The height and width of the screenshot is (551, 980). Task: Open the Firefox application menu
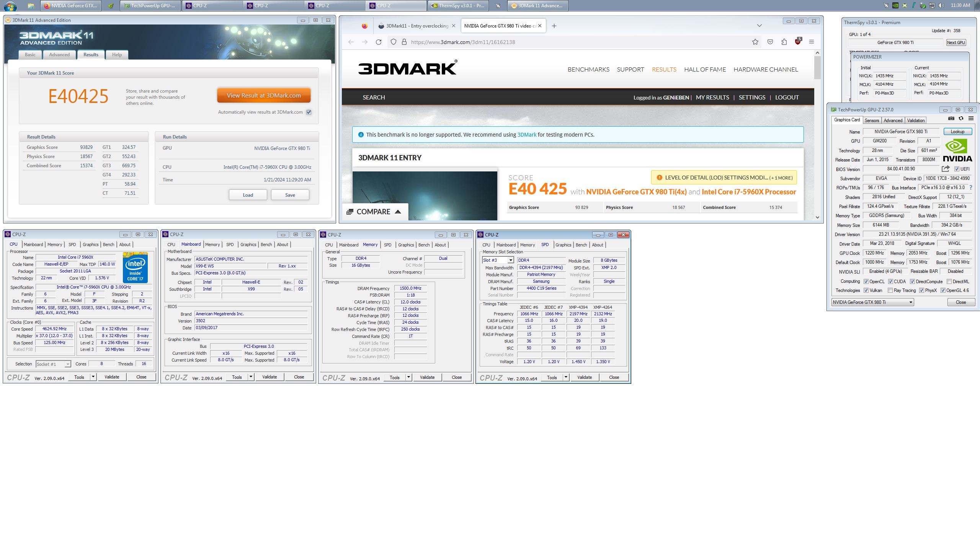pos(812,42)
